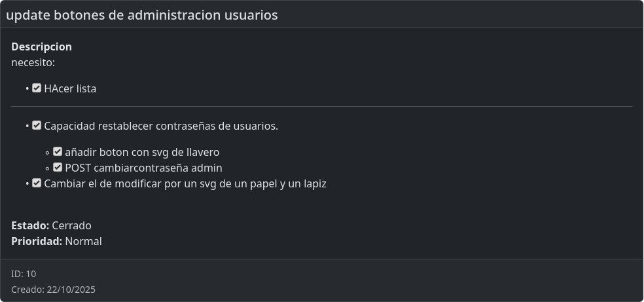The image size is (644, 302).
Task: Uncheck the "POST cambiarcontraseña admin" checkbox
Action: [x=58, y=167]
